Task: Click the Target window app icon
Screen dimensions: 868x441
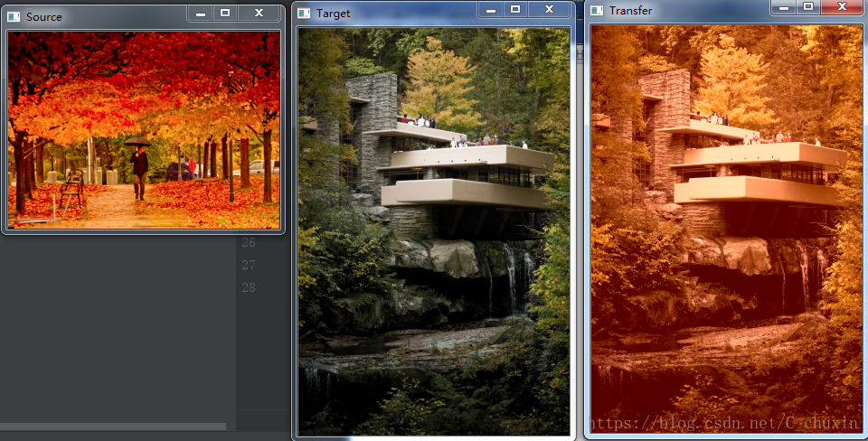Action: [x=304, y=14]
